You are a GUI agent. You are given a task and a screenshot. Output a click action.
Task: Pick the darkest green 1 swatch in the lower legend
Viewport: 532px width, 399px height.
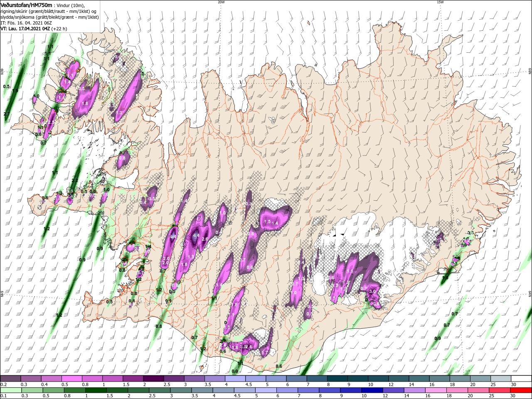96,390
